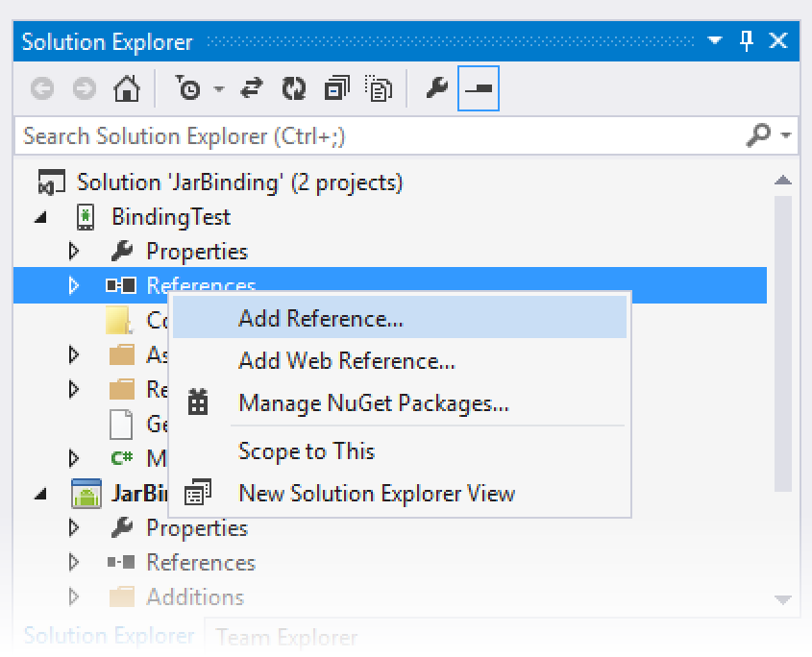Image resolution: width=812 pixels, height=657 pixels.
Task: Open Properties using the wrench toolbar icon
Action: (436, 89)
